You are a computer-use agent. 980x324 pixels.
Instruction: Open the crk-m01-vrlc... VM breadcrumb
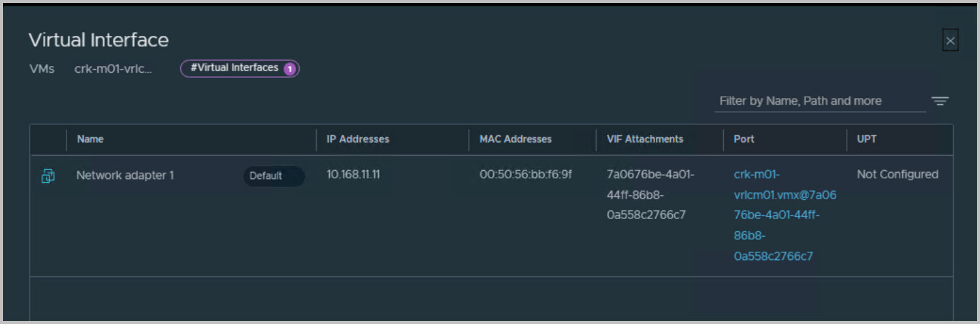click(x=113, y=68)
